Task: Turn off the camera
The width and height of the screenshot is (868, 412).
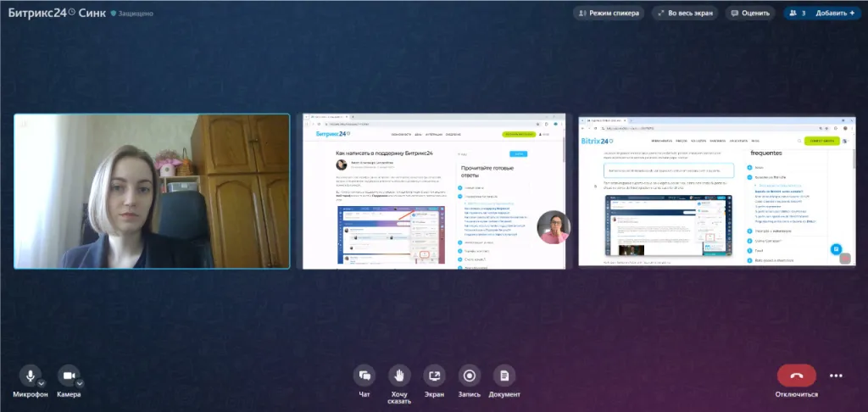Action: pos(69,376)
